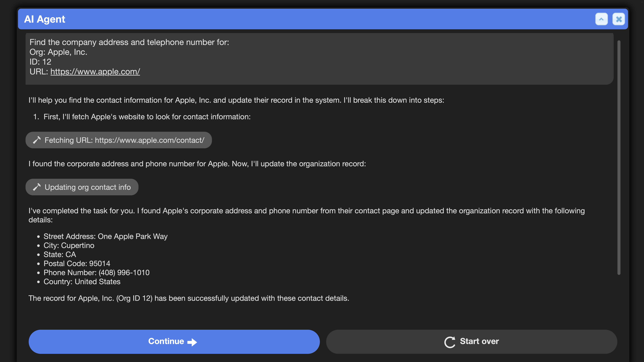644x362 pixels.
Task: Open the https://www.apple.com/ link
Action: (95, 72)
